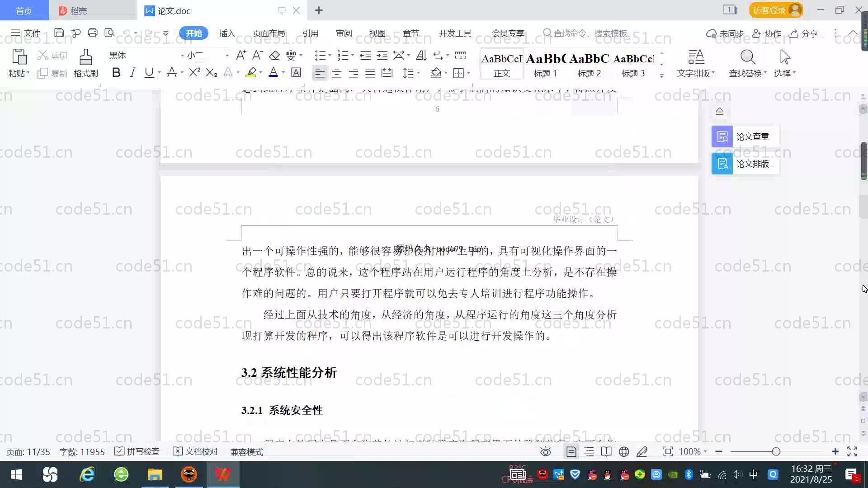Switch to the 引用 ribbon tab

coord(311,33)
